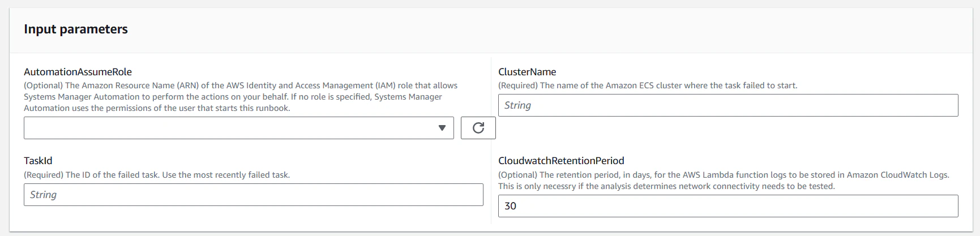Click the text about Amazon ECS cluster name
The height and width of the screenshot is (236, 980).
point(648,85)
